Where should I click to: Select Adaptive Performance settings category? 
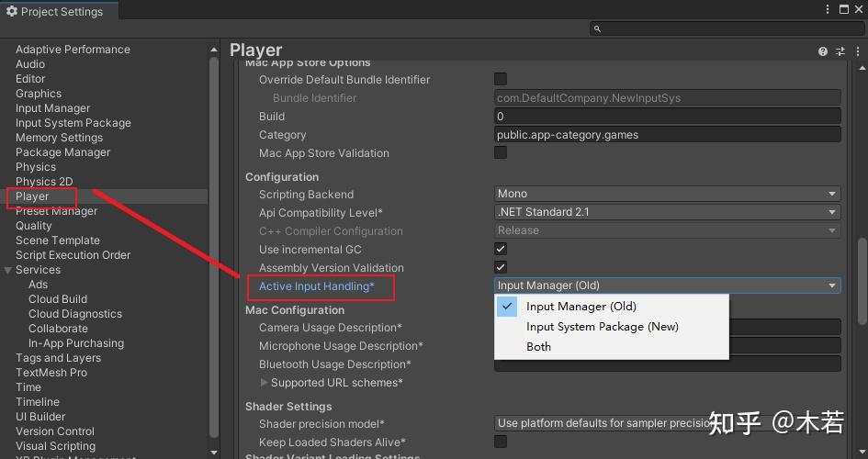click(x=73, y=50)
